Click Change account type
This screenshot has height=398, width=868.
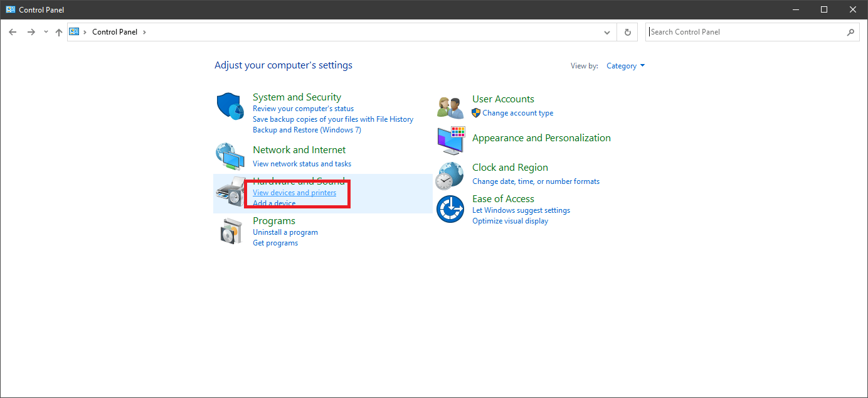tap(517, 113)
